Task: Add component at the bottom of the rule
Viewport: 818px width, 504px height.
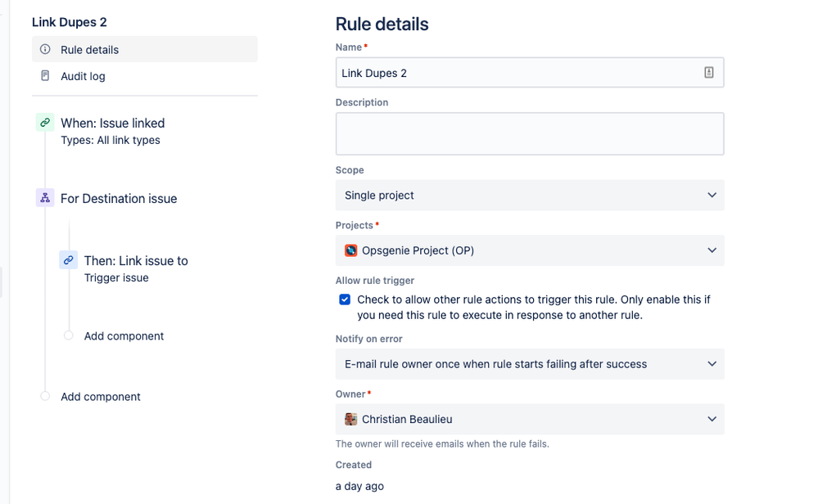Action: (x=100, y=397)
